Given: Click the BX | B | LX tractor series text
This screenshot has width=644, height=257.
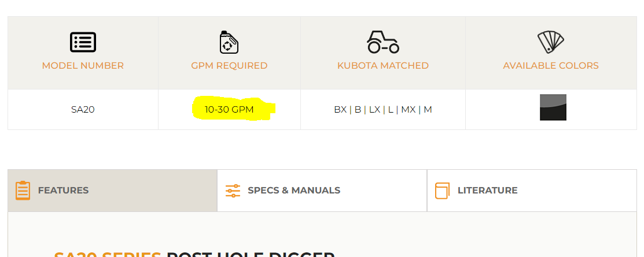Looking at the screenshot, I should 357,109.
